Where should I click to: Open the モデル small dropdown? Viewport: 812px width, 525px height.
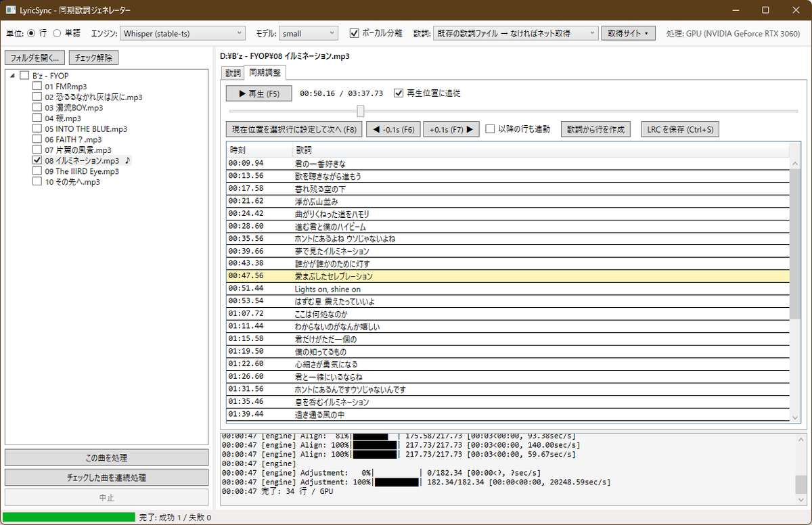point(308,33)
